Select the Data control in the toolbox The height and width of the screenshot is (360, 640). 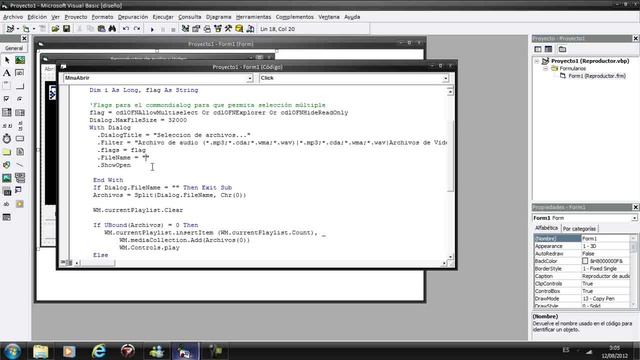[x=20, y=178]
